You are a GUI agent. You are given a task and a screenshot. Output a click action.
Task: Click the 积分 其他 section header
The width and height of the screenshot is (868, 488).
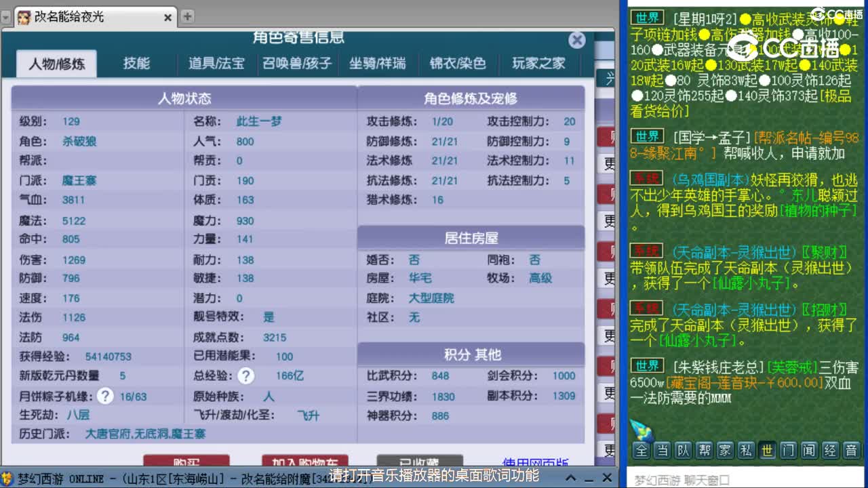(471, 354)
